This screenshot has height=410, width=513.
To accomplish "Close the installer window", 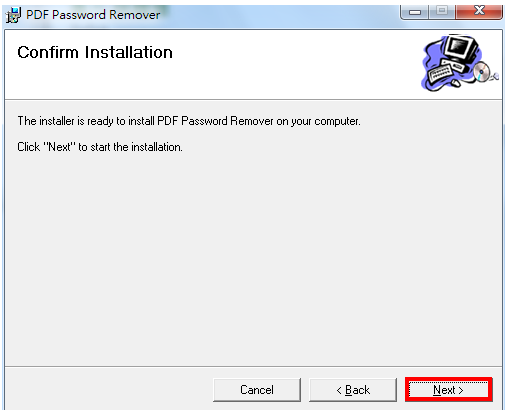I will 479,12.
